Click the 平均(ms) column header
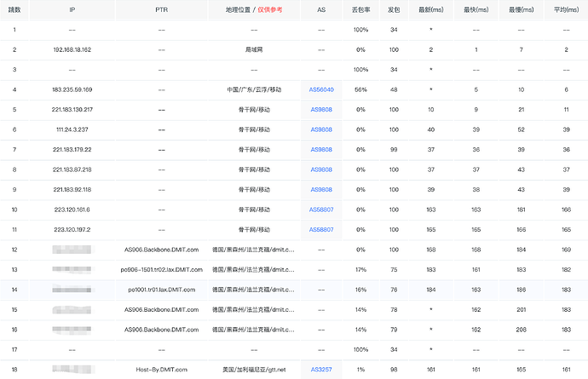 [566, 9]
